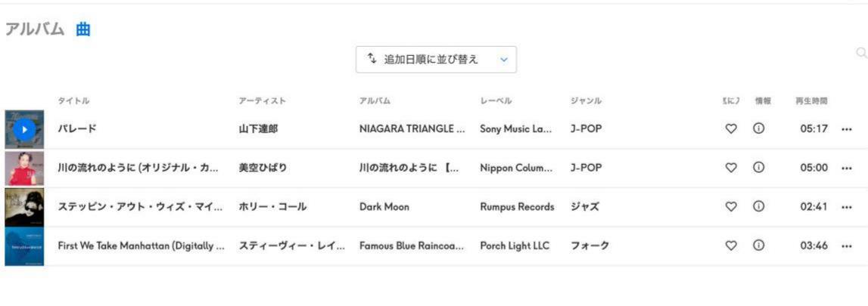Favorite First We Take Manhattan track
This screenshot has height=306, width=868.
click(x=731, y=246)
